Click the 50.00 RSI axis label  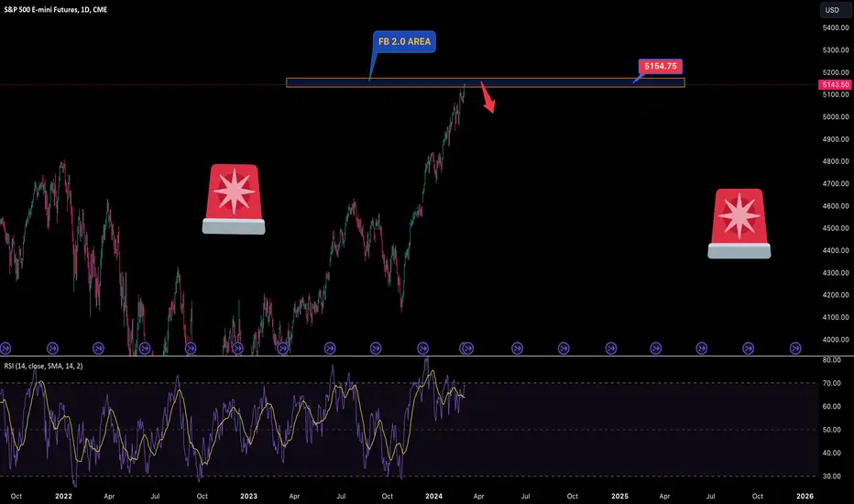(831, 430)
